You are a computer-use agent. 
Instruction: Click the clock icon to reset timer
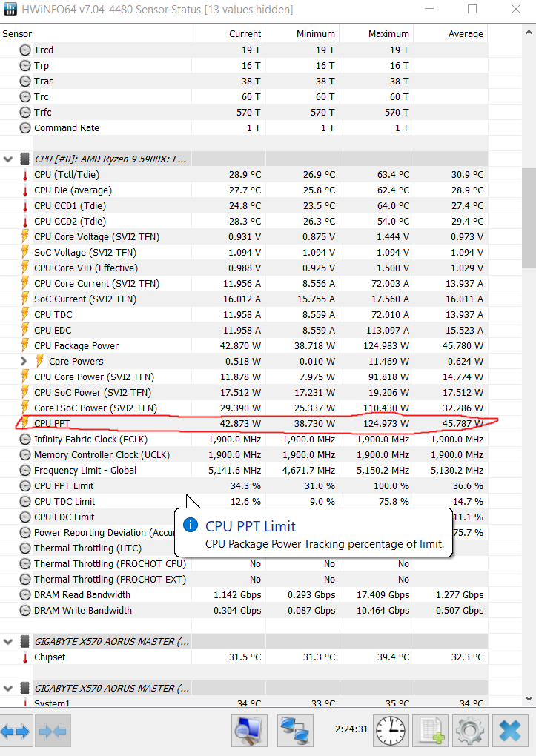391,731
